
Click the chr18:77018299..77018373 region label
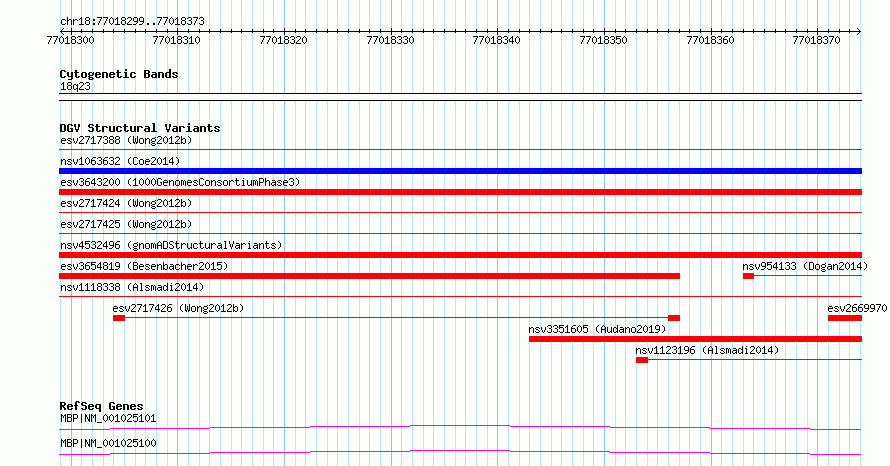pos(132,22)
